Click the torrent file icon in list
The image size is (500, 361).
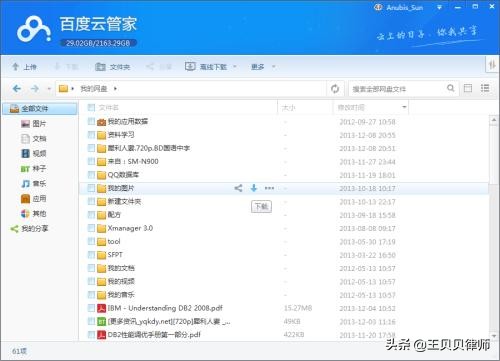101,322
